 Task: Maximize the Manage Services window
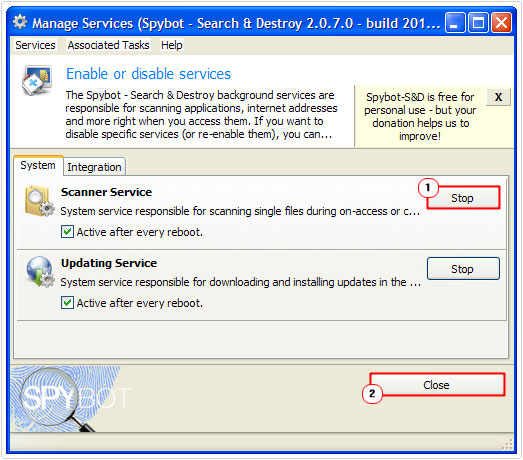[x=478, y=23]
